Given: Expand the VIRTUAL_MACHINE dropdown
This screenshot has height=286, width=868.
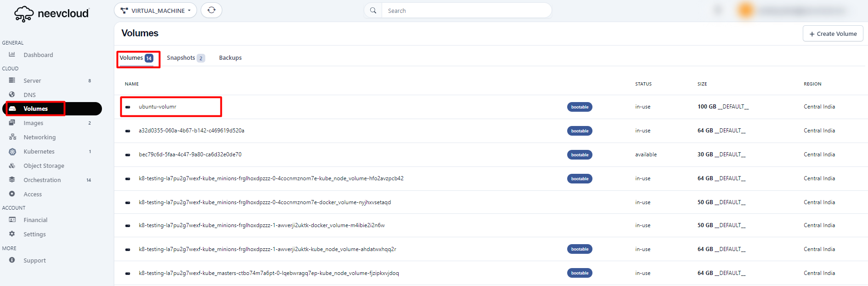Looking at the screenshot, I should pos(155,11).
